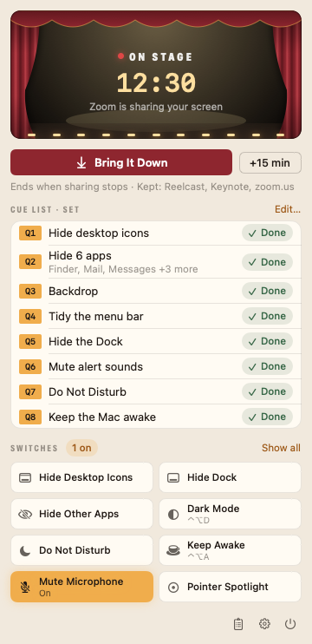Click the Q6 cue badge
This screenshot has height=644, width=312.
pyautogui.click(x=30, y=367)
